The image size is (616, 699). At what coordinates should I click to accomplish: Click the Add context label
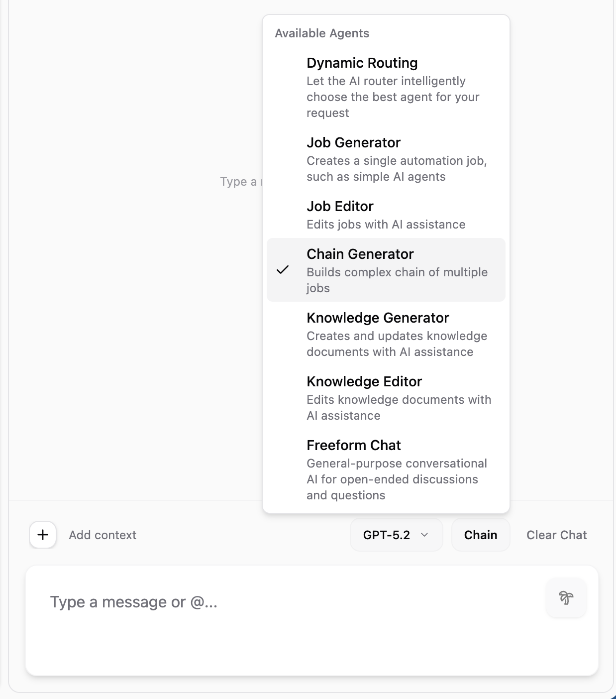102,535
